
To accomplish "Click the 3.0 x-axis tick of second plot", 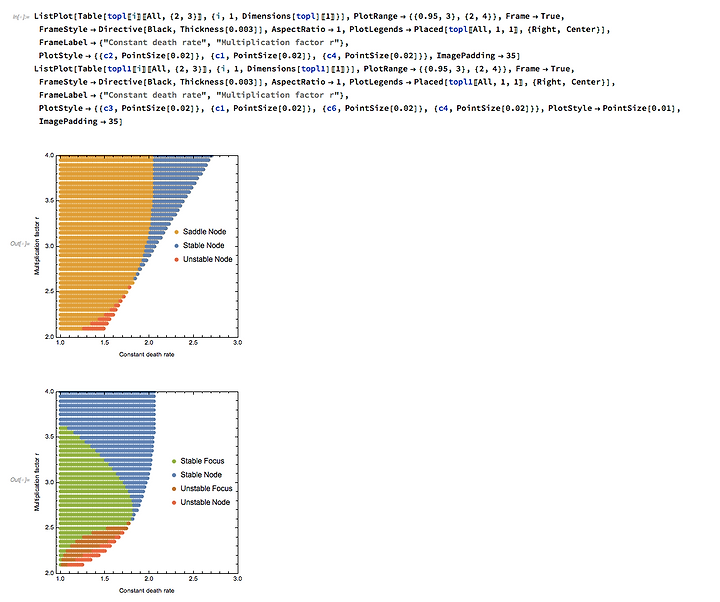I will [x=237, y=579].
